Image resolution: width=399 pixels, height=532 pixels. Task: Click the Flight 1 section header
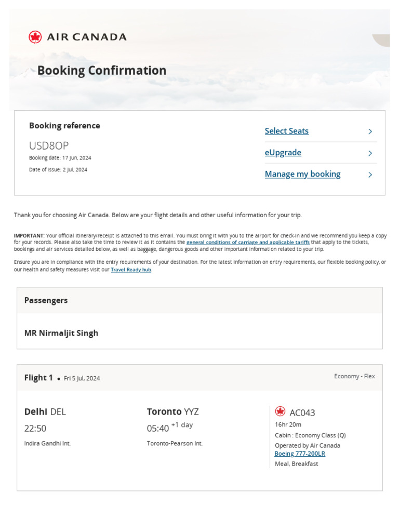(x=38, y=378)
